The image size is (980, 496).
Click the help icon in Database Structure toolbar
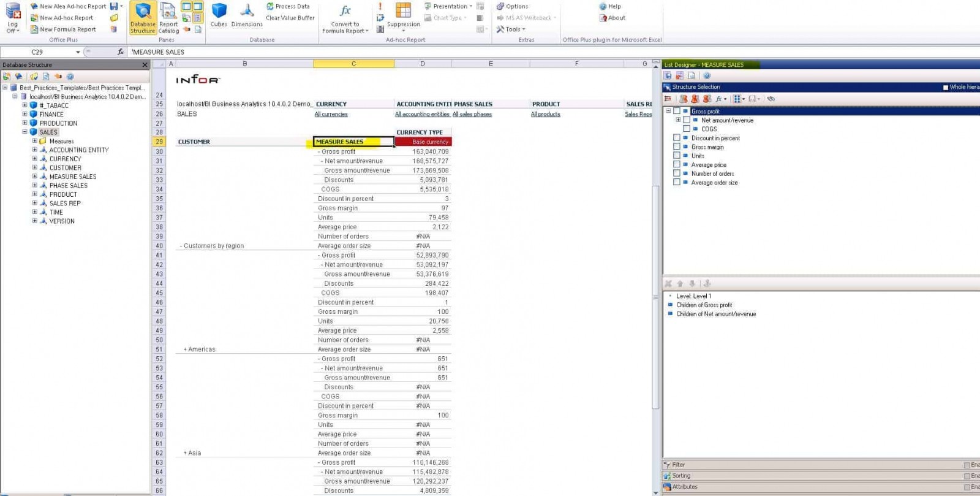[70, 77]
